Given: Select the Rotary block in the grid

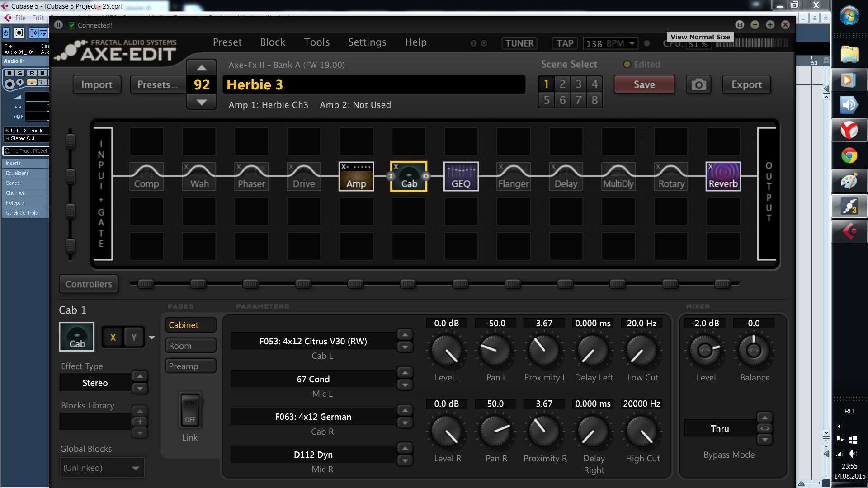Looking at the screenshot, I should 671,176.
